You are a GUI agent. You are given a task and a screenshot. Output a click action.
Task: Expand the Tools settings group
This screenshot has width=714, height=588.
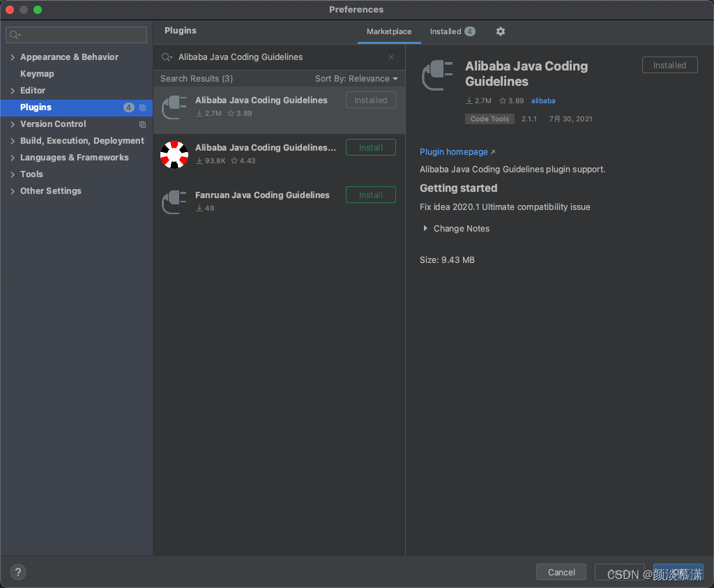(13, 174)
